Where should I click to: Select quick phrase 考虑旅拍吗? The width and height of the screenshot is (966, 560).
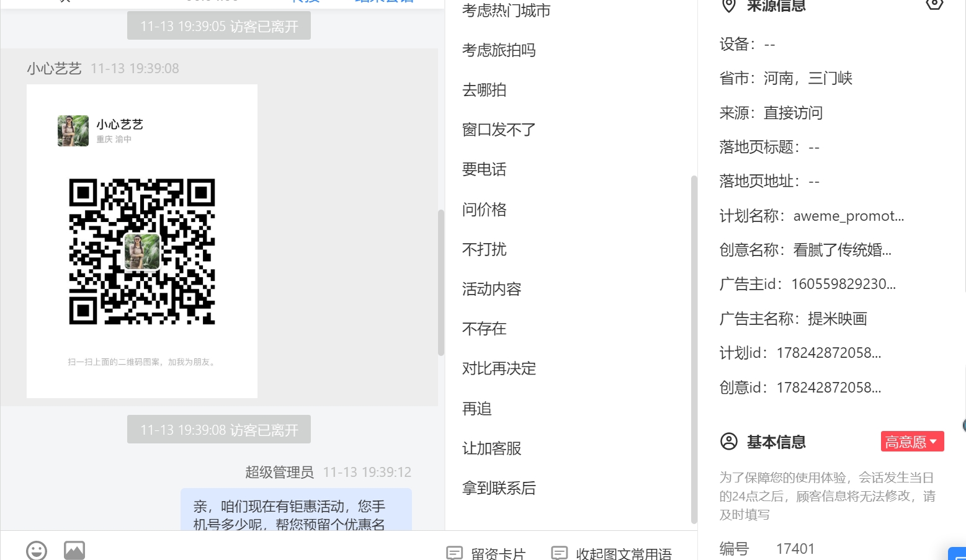pos(499,50)
